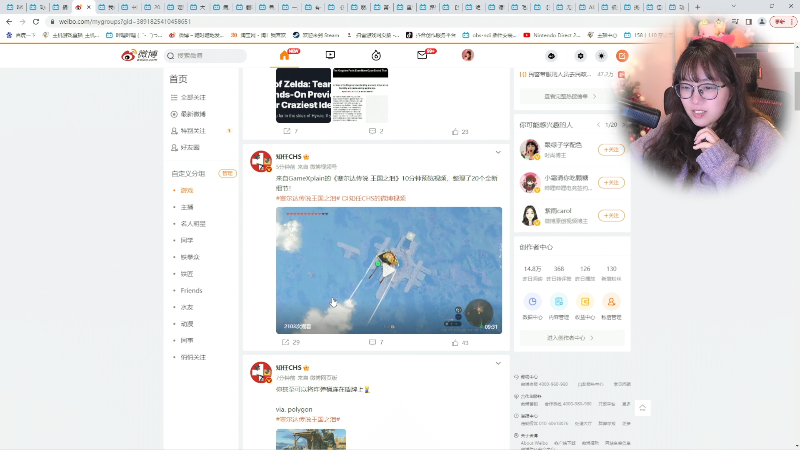Like the Zelda preview post with 23 likes
The height and width of the screenshot is (450, 800).
pos(460,131)
